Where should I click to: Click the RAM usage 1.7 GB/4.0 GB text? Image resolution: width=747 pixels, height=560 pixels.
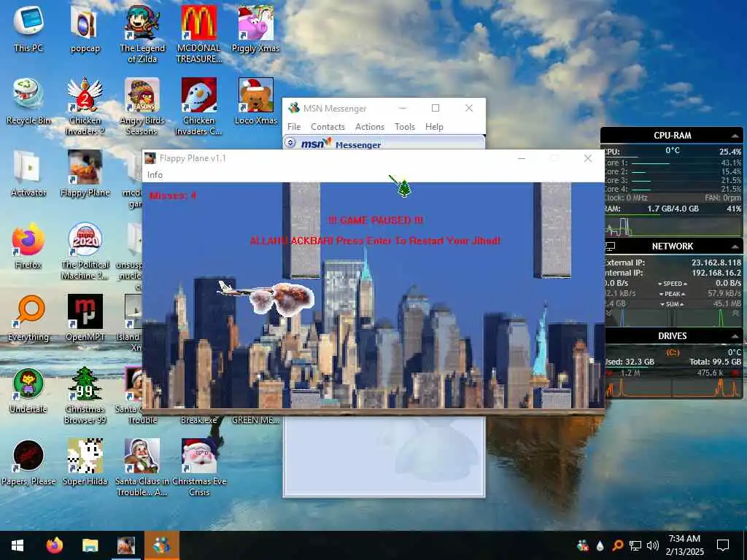[673, 209]
